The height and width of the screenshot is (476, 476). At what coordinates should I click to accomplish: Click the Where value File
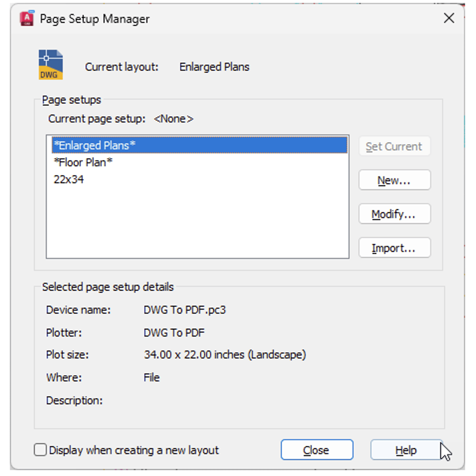pyautogui.click(x=152, y=378)
